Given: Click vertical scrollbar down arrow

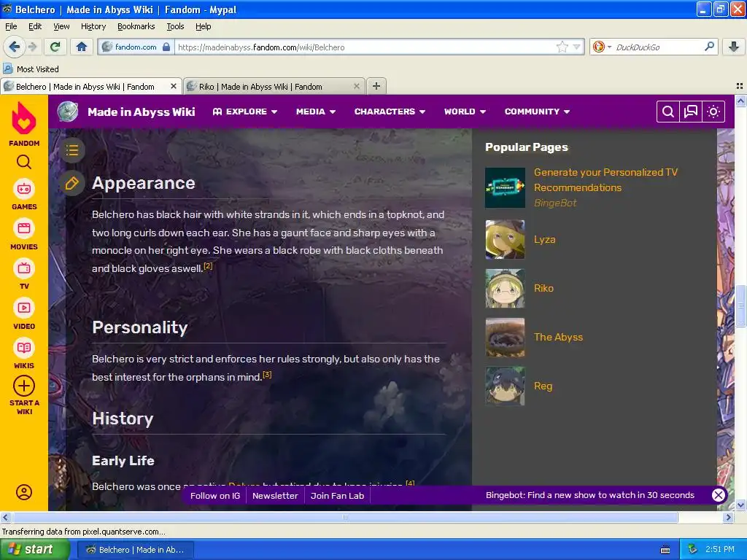Looking at the screenshot, I should click(740, 505).
